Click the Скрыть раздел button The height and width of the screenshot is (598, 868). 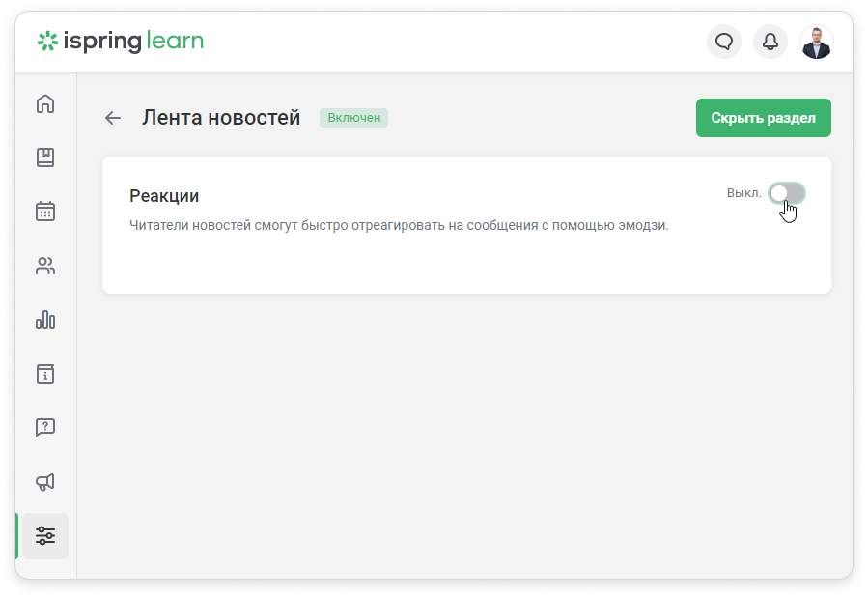764,118
